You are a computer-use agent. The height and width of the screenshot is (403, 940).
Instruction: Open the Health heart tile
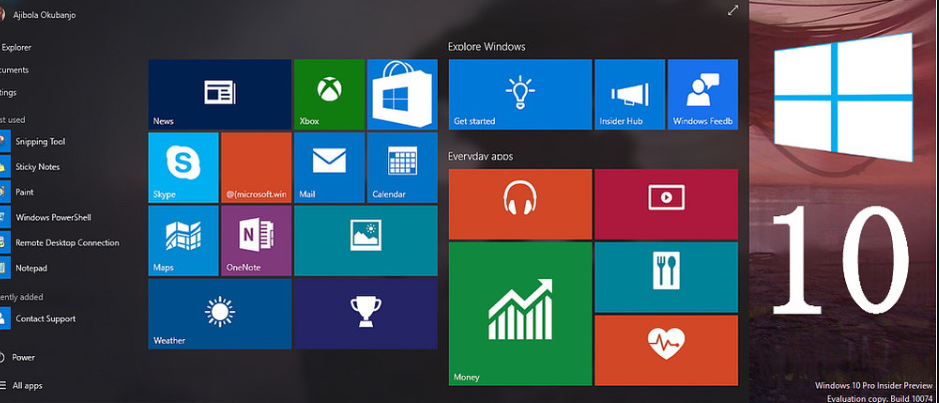tap(666, 350)
